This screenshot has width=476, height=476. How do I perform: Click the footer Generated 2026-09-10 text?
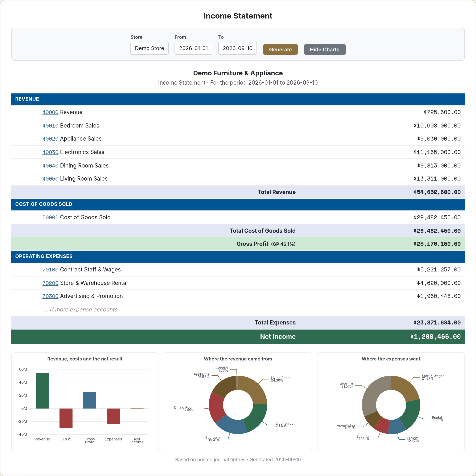tap(275, 460)
